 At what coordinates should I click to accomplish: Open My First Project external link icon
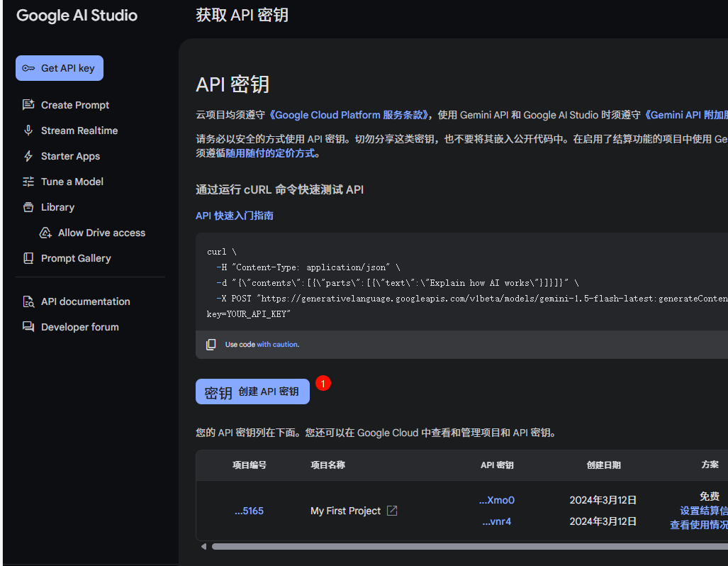392,511
